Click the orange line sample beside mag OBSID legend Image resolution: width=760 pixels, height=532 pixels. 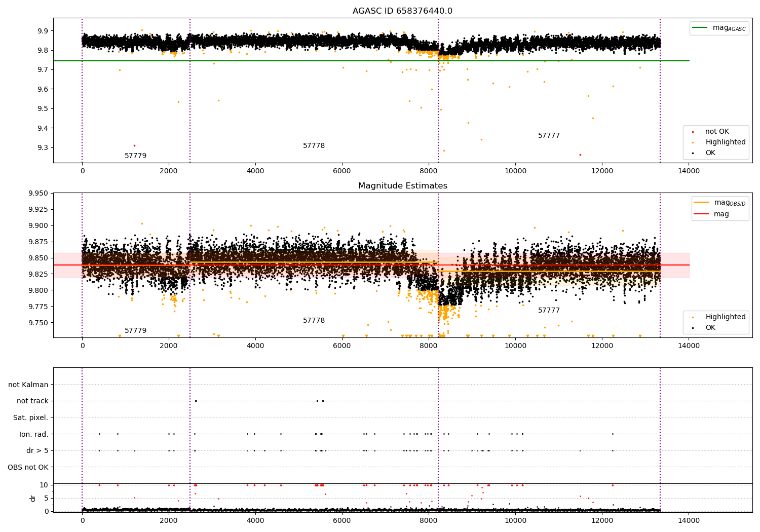coord(702,203)
